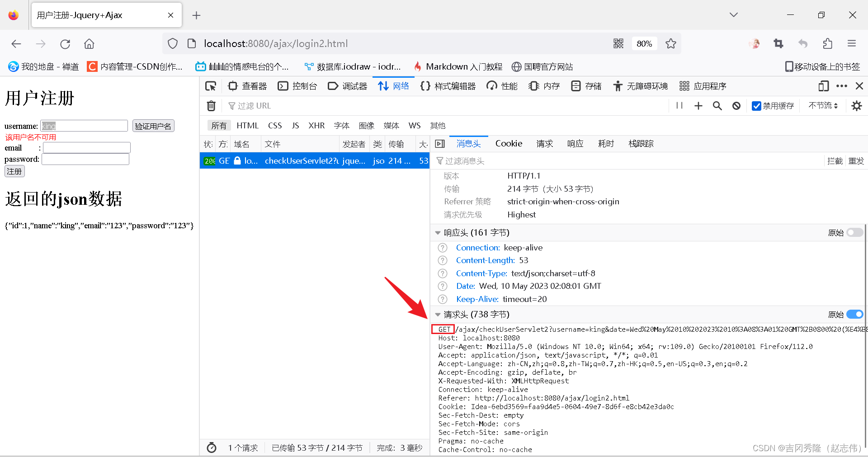The width and height of the screenshot is (868, 457).
Task: Click the 80% zoom level indicator
Action: point(644,43)
